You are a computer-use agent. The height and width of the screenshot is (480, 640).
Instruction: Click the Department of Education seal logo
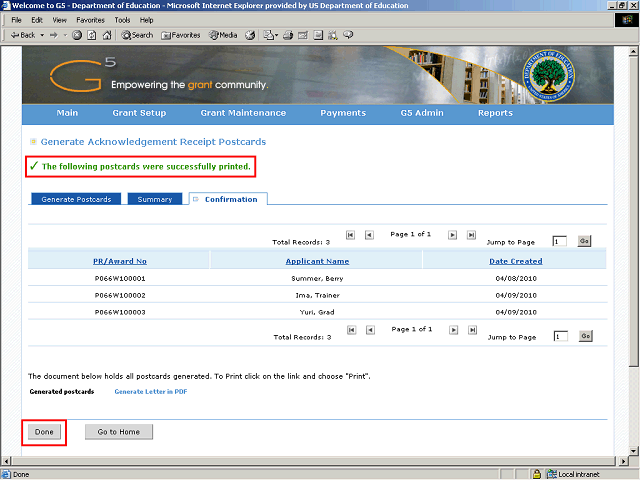548,76
